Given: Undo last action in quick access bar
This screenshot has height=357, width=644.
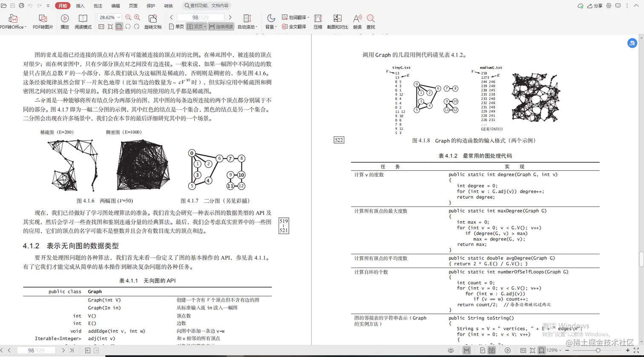Looking at the screenshot, I should [30, 6].
